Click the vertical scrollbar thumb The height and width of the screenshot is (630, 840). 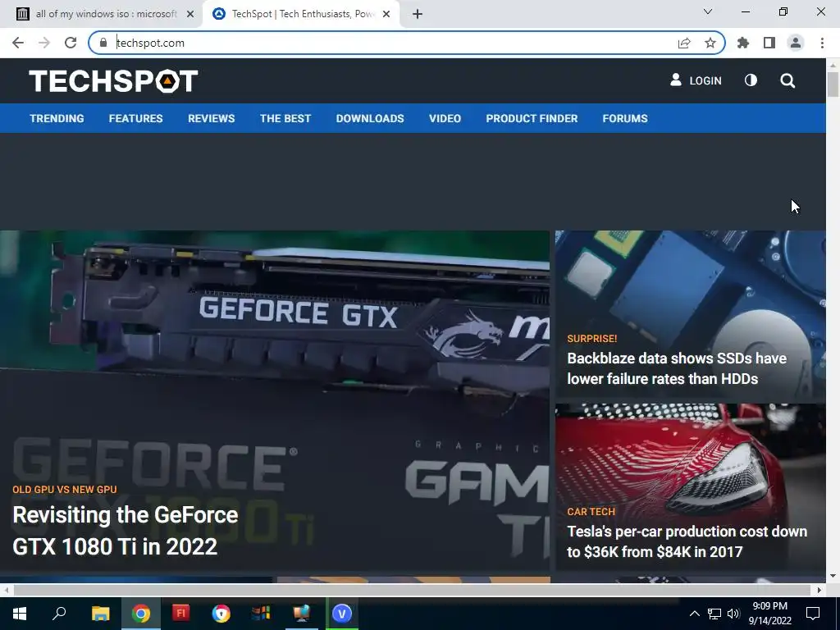pos(833,84)
